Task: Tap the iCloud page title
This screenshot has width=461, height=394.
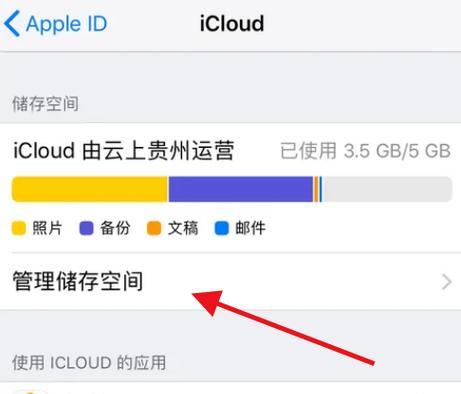Action: click(x=232, y=24)
